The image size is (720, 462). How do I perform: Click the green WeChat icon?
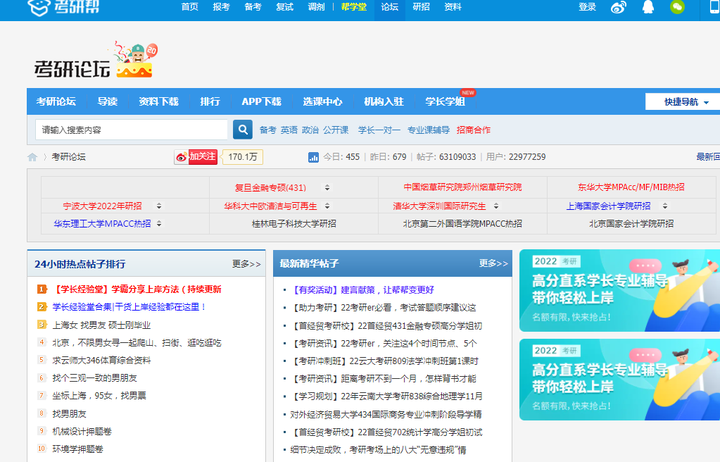coord(677,7)
